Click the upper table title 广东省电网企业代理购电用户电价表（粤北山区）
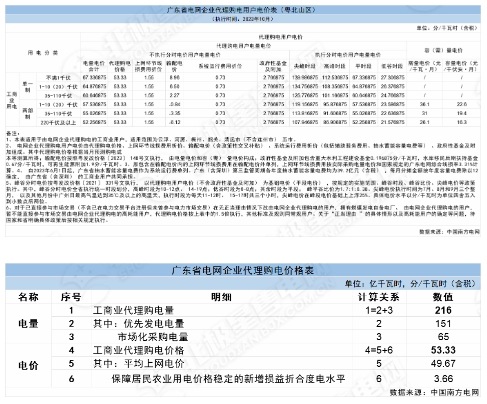 click(x=241, y=10)
